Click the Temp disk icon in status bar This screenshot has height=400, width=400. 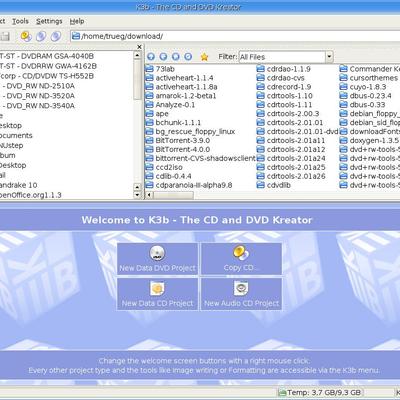coord(282,393)
